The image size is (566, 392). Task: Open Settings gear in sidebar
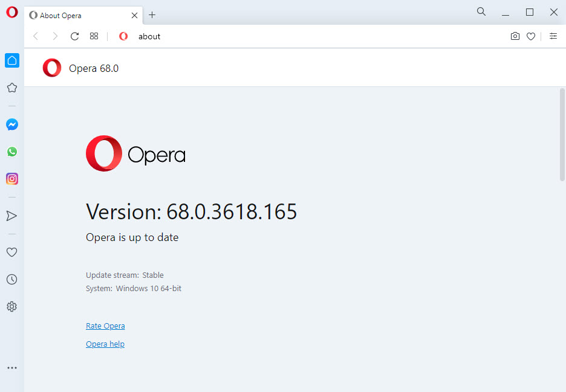tap(12, 306)
